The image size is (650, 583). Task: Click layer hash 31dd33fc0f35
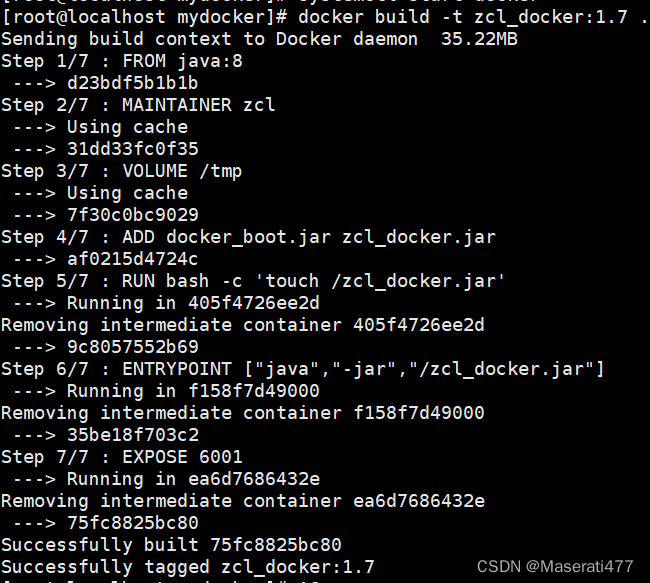point(133,149)
